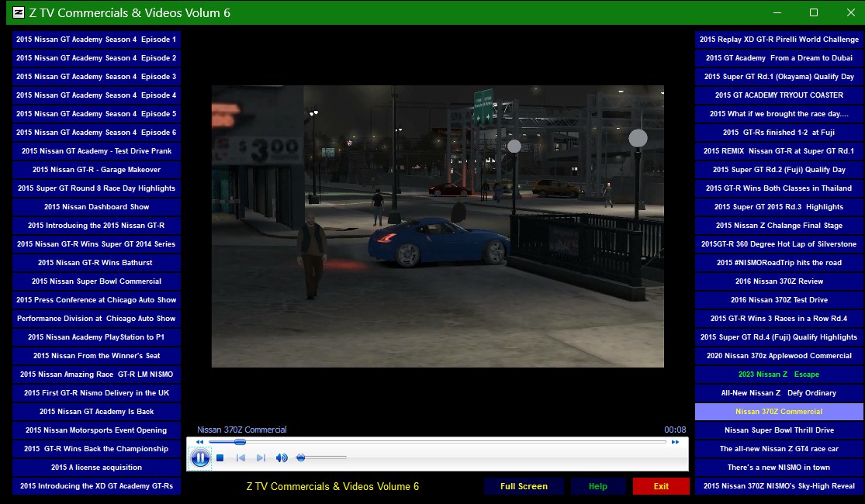Open the Help button

pos(597,486)
